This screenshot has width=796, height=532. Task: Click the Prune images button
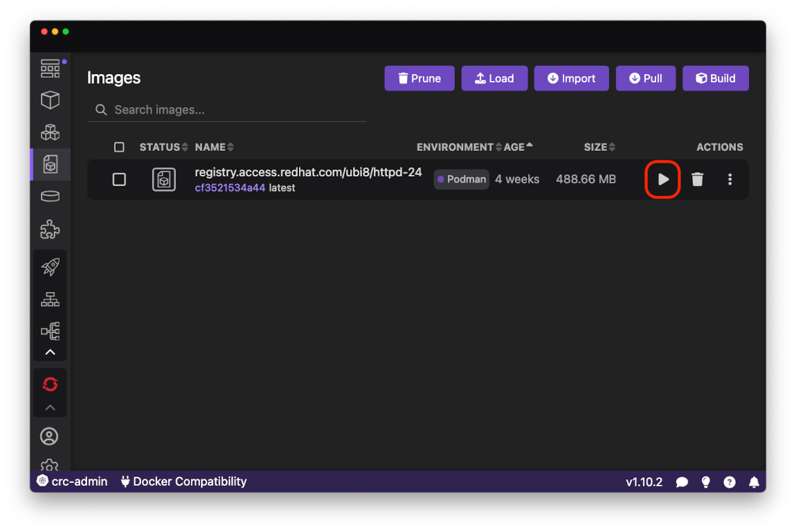[x=419, y=78]
